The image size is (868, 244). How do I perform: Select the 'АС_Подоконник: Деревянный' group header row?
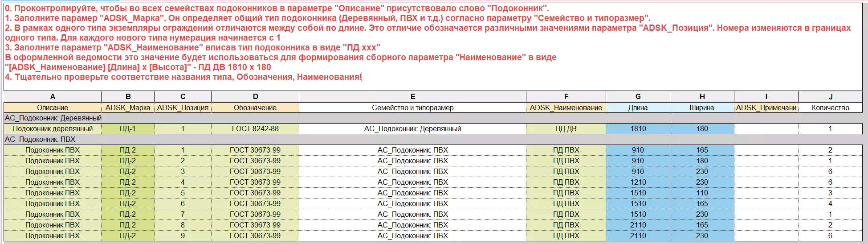tap(53, 118)
